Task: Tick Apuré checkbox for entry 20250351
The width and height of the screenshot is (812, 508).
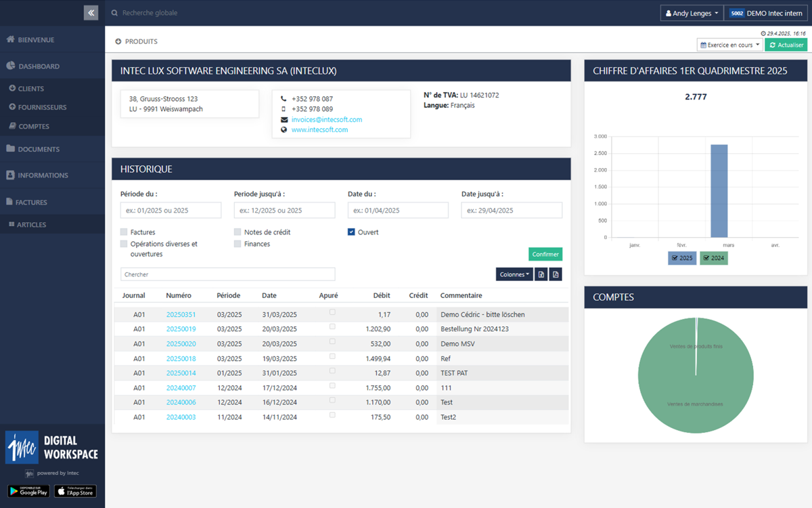Action: pos(332,312)
